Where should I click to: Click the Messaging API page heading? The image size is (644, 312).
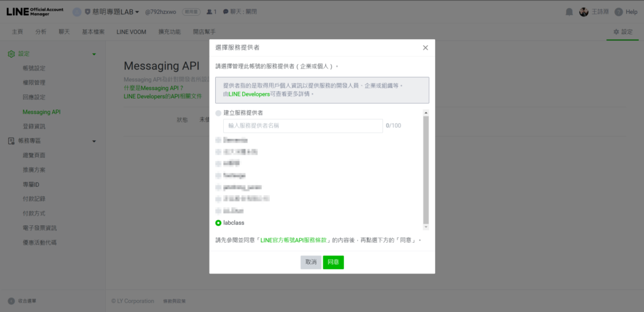pyautogui.click(x=162, y=67)
